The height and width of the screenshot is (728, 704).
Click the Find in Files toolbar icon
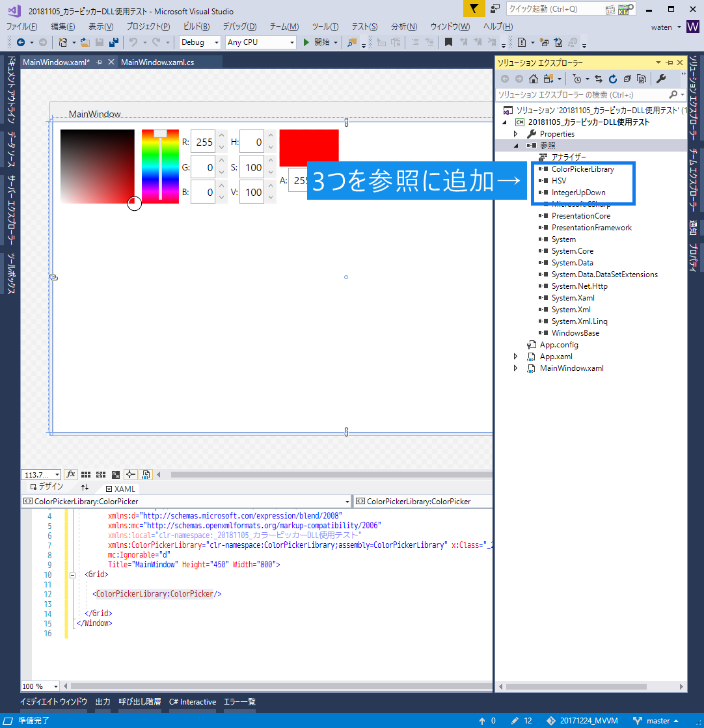click(352, 42)
